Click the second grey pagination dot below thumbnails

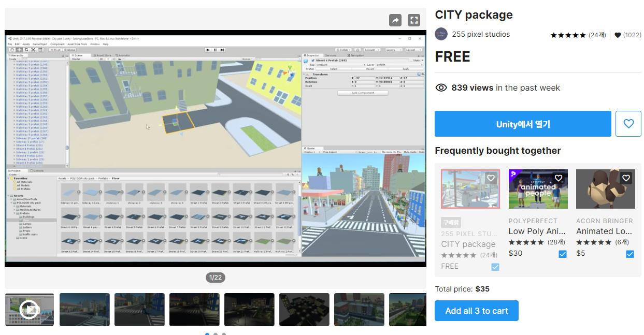pos(216,334)
